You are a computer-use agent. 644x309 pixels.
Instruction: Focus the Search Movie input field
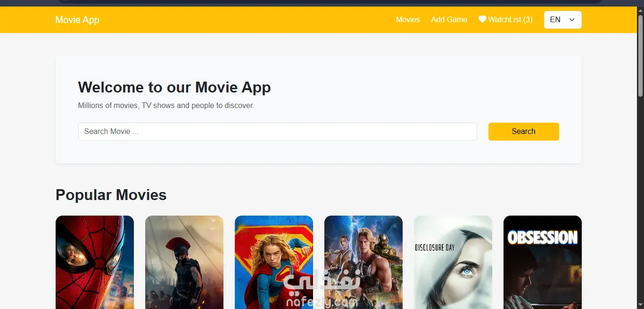pyautogui.click(x=278, y=132)
